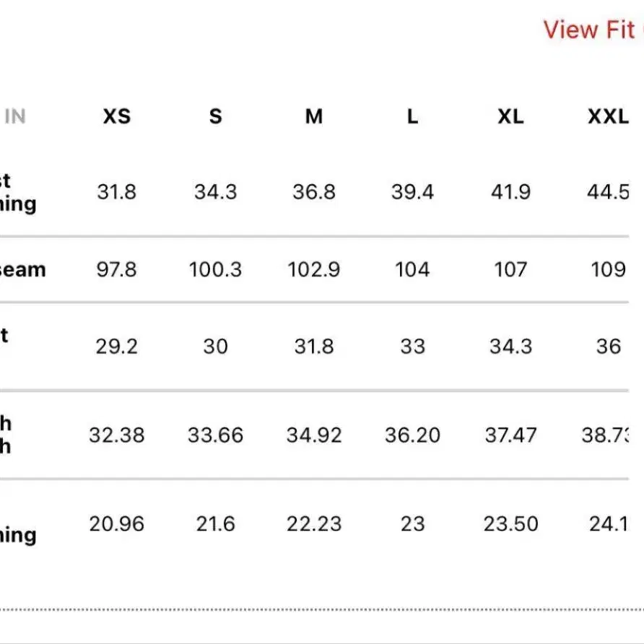
Task: Select the 100.3 inseam cell
Action: pyautogui.click(x=215, y=269)
